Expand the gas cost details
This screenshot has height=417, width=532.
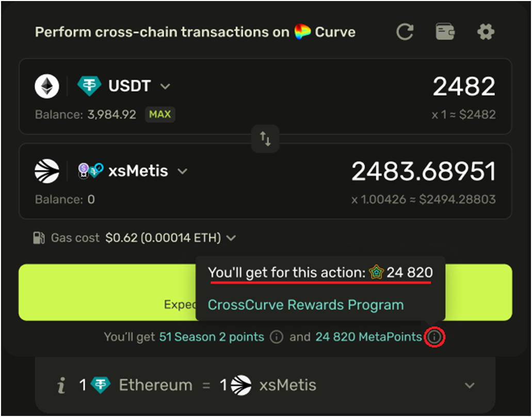(x=231, y=238)
